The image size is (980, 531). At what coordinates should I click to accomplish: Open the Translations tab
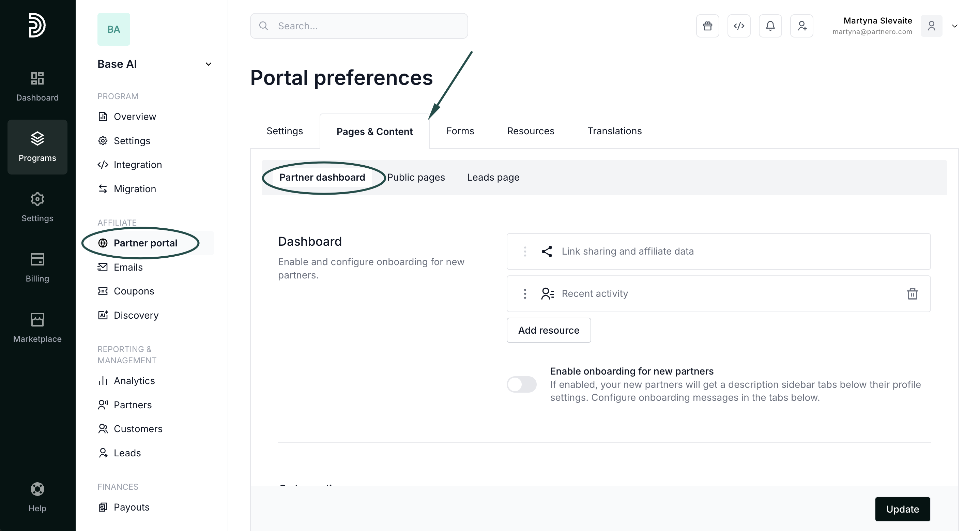pyautogui.click(x=614, y=131)
